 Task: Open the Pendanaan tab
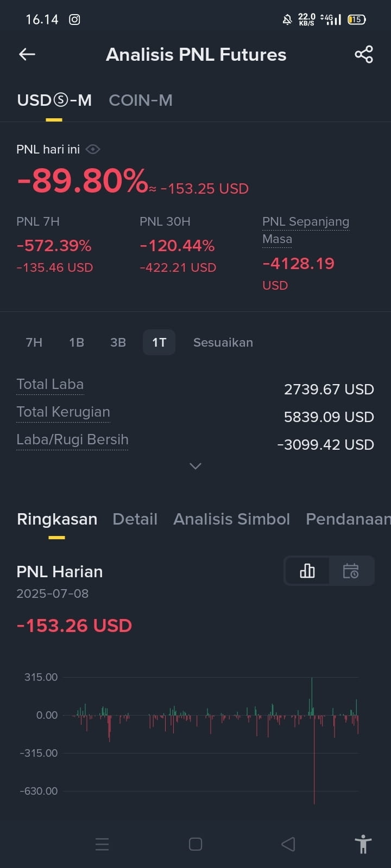[x=348, y=519]
